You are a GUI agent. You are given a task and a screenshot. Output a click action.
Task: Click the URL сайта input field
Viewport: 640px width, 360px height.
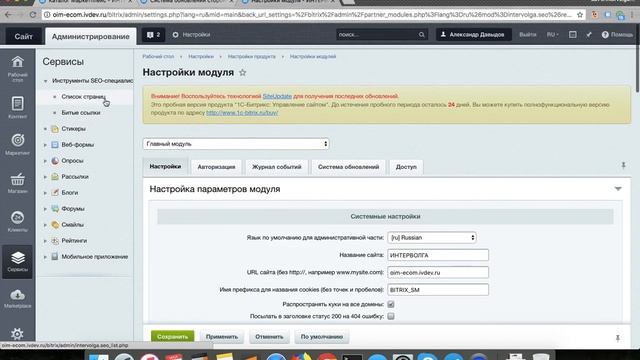[x=438, y=272]
